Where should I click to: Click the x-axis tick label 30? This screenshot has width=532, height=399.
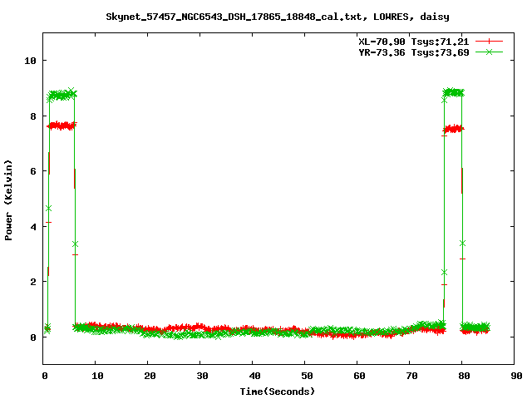click(x=202, y=376)
